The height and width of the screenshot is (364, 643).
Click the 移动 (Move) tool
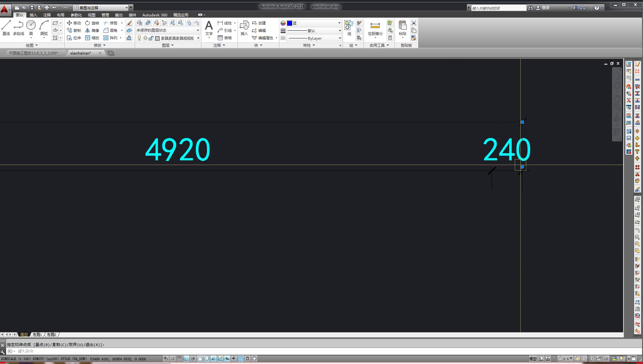click(x=74, y=23)
